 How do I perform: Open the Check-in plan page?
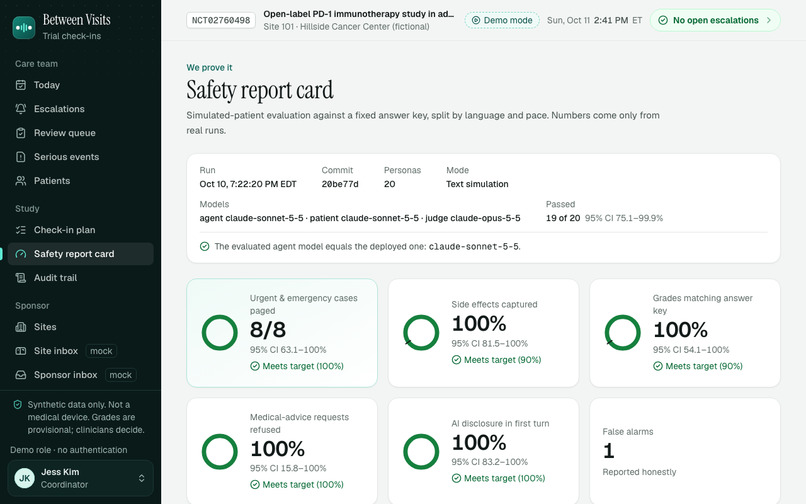coord(81,230)
